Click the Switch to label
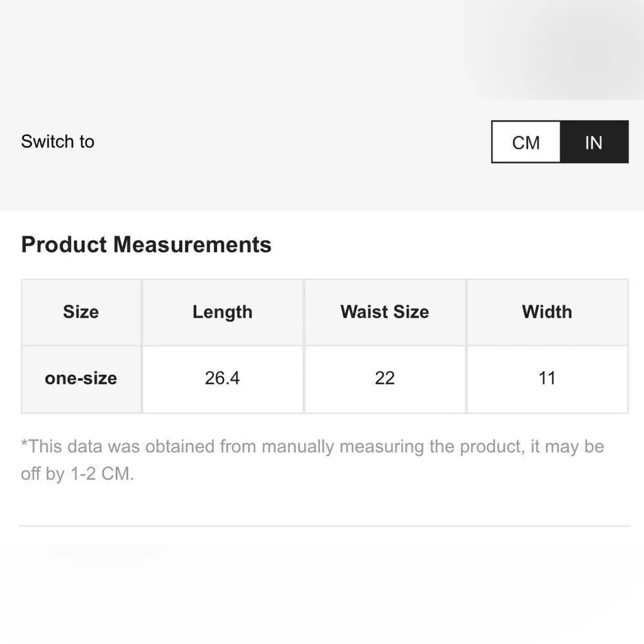This screenshot has width=644, height=644. click(58, 142)
